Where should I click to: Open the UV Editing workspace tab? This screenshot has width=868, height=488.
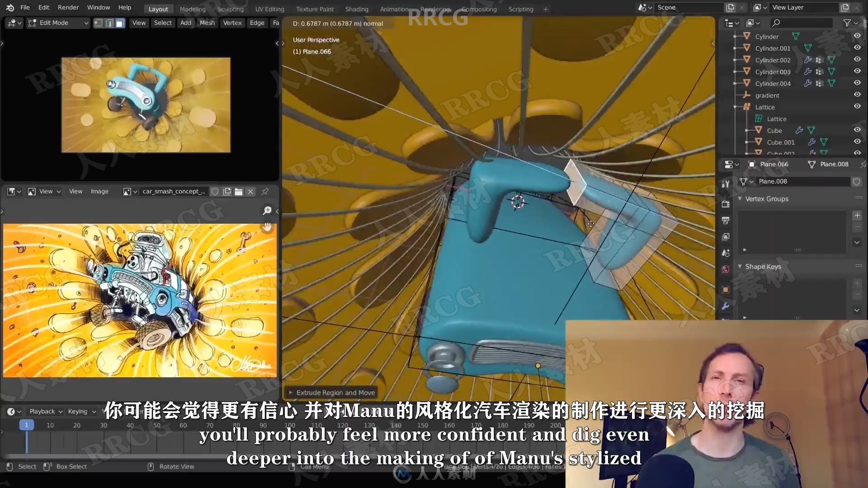[269, 7]
